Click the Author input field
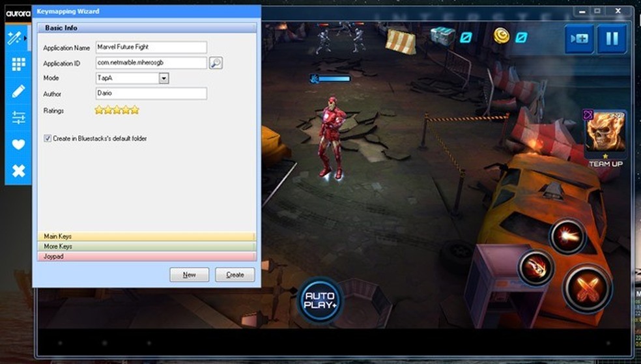This screenshot has width=641, height=364. pyautogui.click(x=151, y=93)
